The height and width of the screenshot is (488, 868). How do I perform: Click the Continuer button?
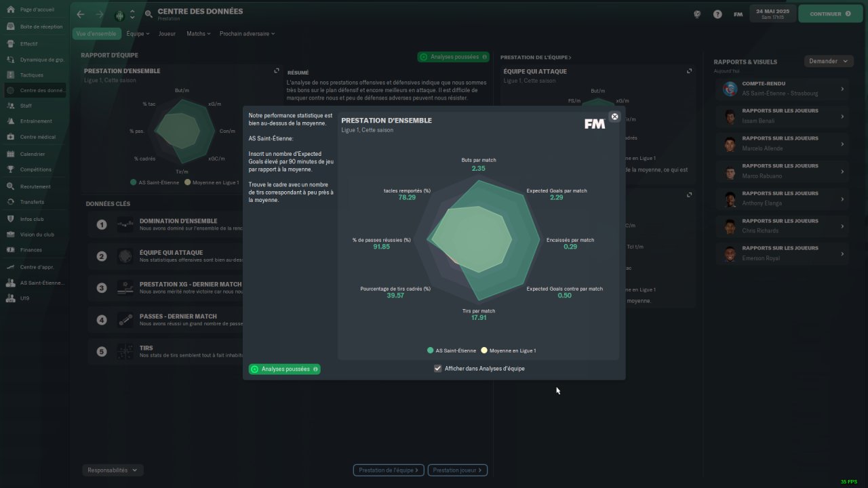coord(830,14)
